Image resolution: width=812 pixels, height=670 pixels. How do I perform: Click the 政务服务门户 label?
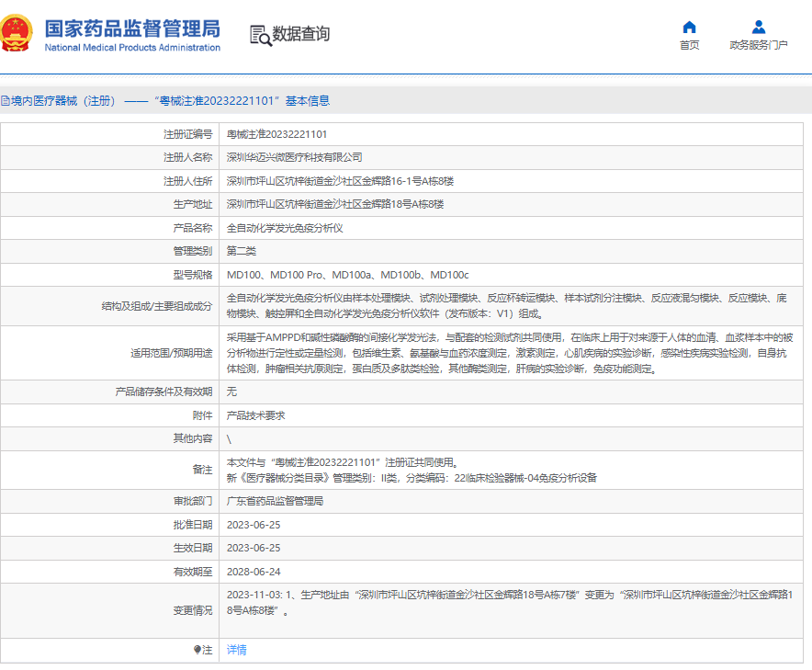(759, 45)
